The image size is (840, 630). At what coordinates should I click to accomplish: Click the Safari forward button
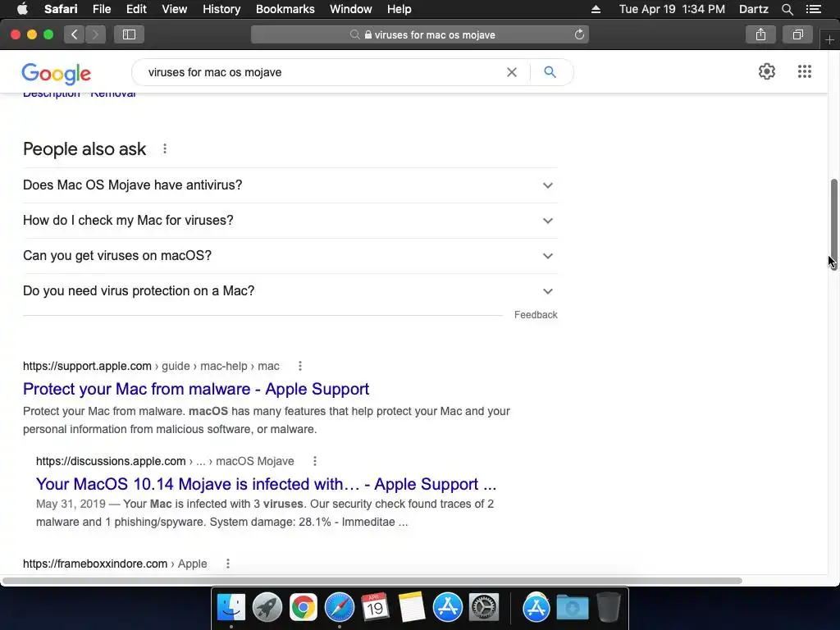95,34
